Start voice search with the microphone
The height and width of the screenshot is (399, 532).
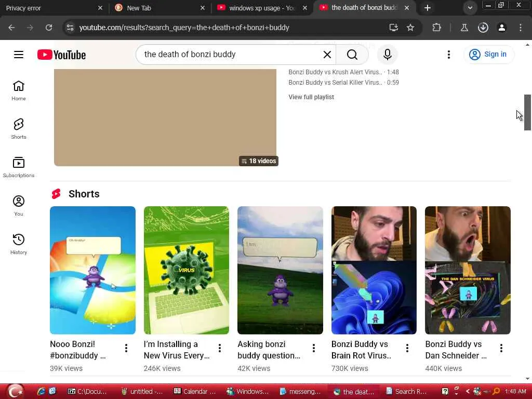pyautogui.click(x=388, y=54)
